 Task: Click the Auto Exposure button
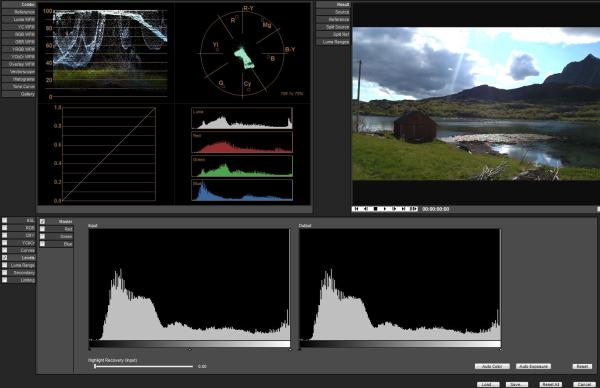pyautogui.click(x=533, y=366)
